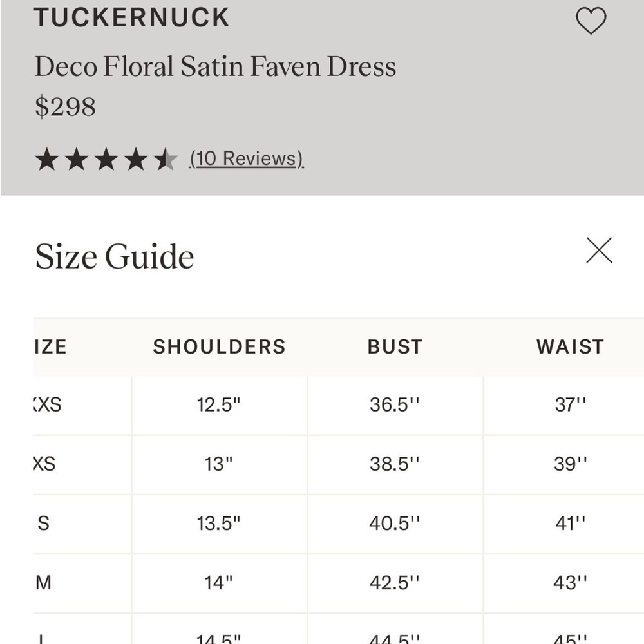Select the SHOULDERS column header
The height and width of the screenshot is (644, 644).
coord(220,346)
